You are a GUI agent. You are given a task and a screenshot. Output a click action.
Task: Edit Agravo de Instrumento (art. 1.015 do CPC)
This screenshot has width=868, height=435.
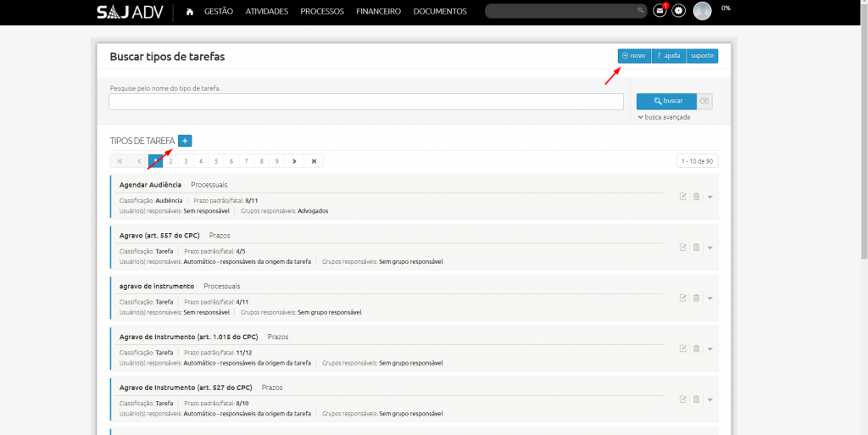(x=682, y=349)
